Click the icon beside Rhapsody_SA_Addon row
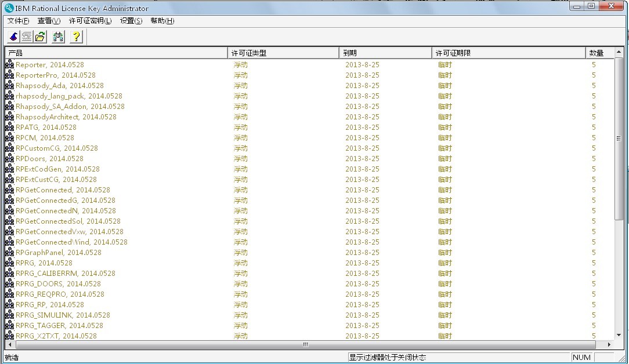 (x=10, y=106)
